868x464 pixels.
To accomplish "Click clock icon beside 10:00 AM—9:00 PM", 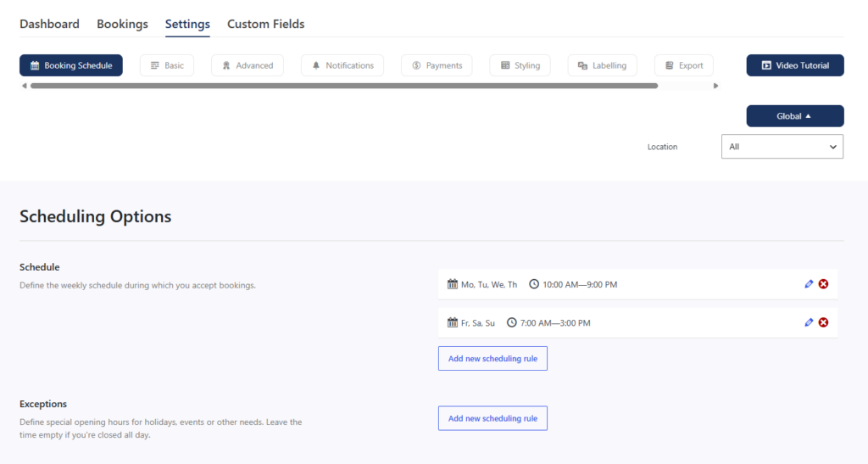I will coord(534,284).
